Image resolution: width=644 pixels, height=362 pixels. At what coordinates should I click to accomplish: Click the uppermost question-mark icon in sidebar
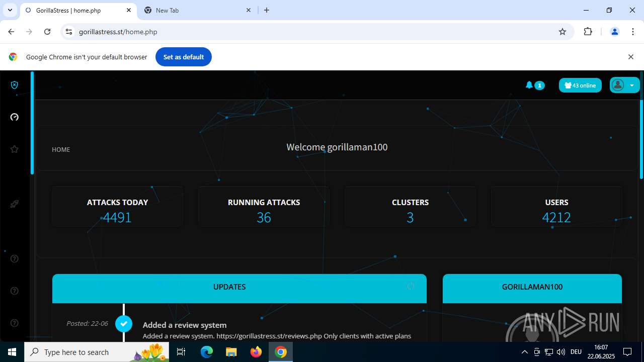(15, 259)
